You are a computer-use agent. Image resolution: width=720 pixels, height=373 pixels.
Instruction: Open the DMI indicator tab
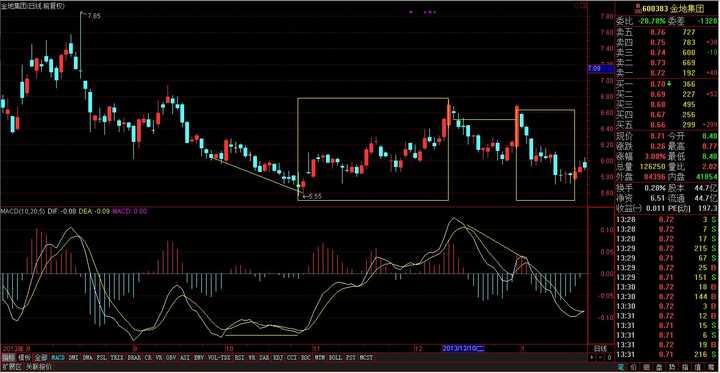click(x=73, y=357)
